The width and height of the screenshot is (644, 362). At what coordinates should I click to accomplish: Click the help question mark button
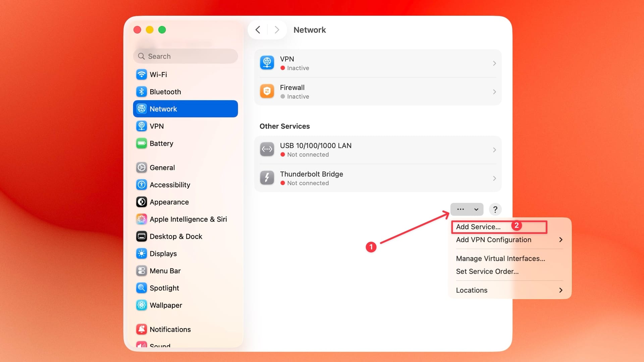tap(495, 209)
